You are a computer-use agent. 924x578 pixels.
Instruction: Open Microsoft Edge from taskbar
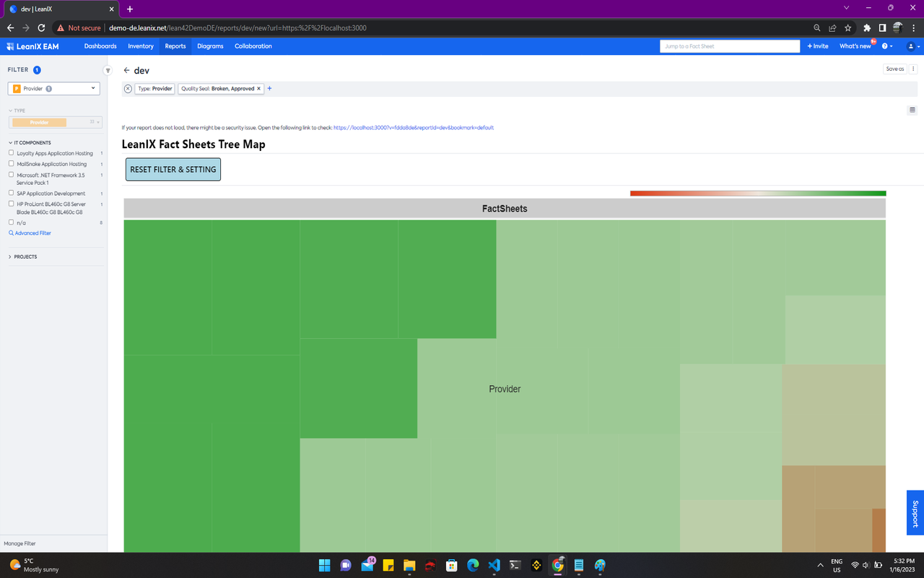473,565
